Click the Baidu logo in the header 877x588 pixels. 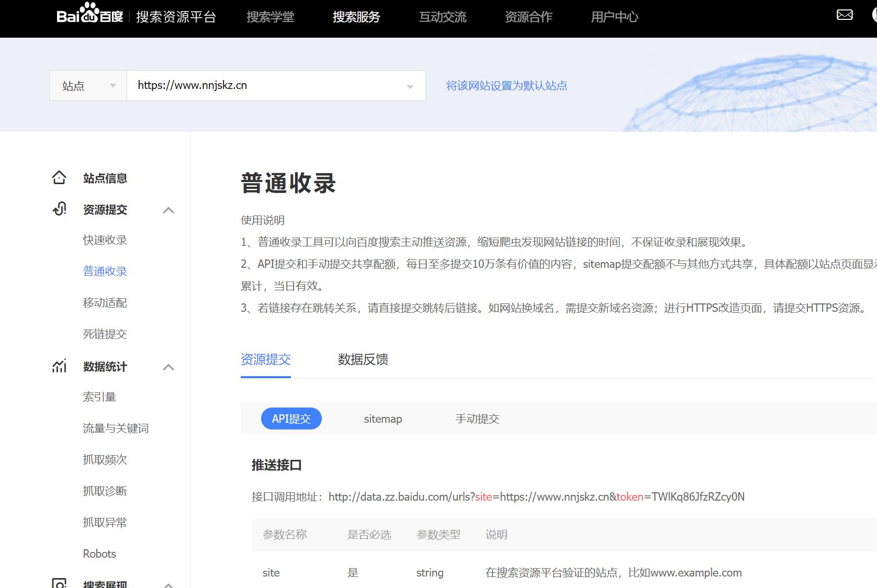pyautogui.click(x=89, y=14)
